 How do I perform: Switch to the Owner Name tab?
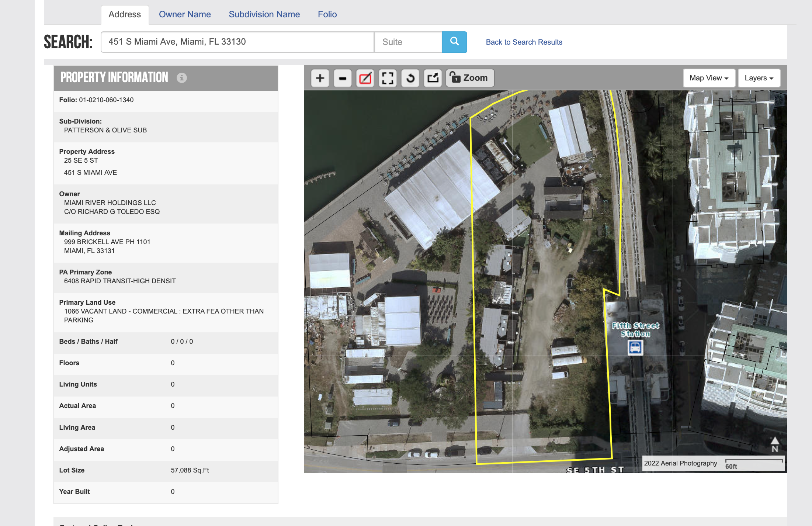pyautogui.click(x=185, y=14)
